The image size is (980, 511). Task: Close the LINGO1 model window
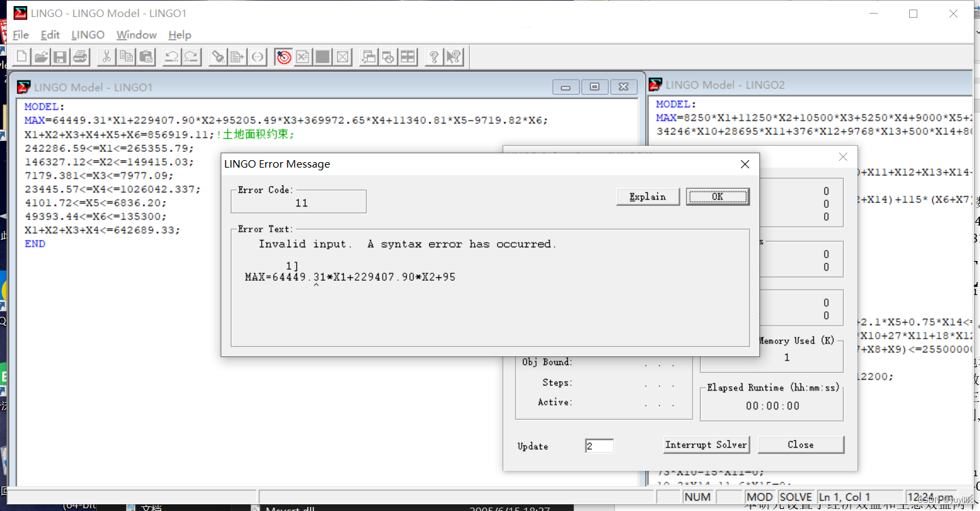click(x=623, y=87)
